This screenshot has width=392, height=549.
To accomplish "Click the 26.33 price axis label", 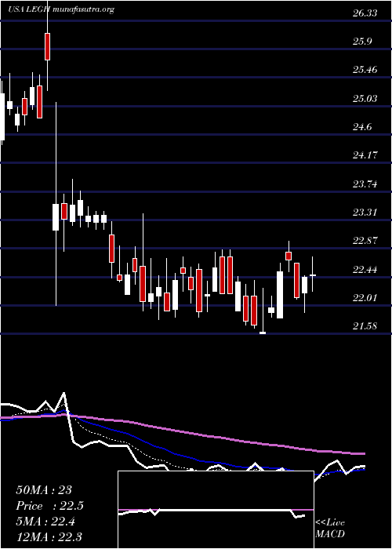I will click(x=365, y=13).
